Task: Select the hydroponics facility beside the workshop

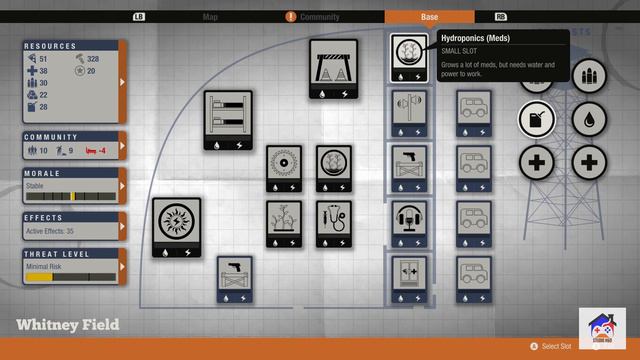Action: pos(334,169)
